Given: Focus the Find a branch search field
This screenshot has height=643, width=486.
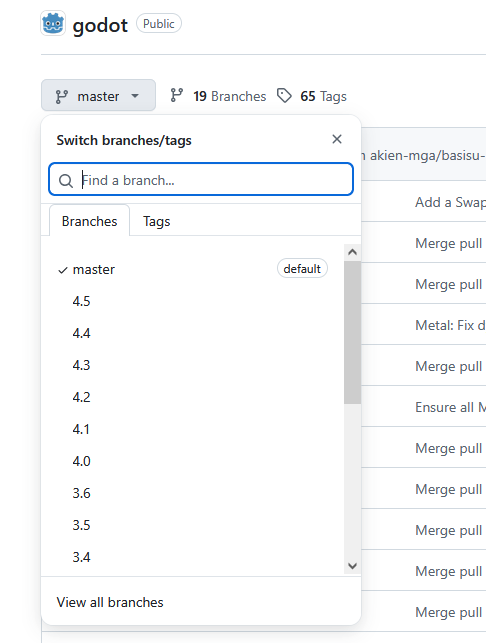Looking at the screenshot, I should point(201,179).
